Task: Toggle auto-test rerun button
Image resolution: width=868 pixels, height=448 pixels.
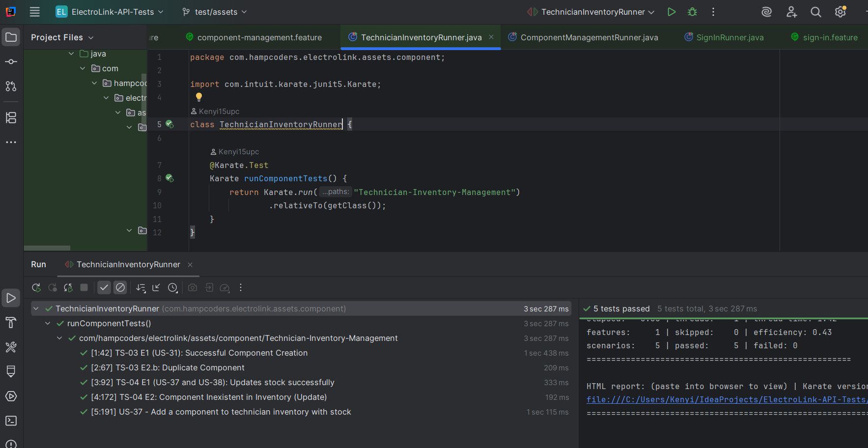Action: 68,288
